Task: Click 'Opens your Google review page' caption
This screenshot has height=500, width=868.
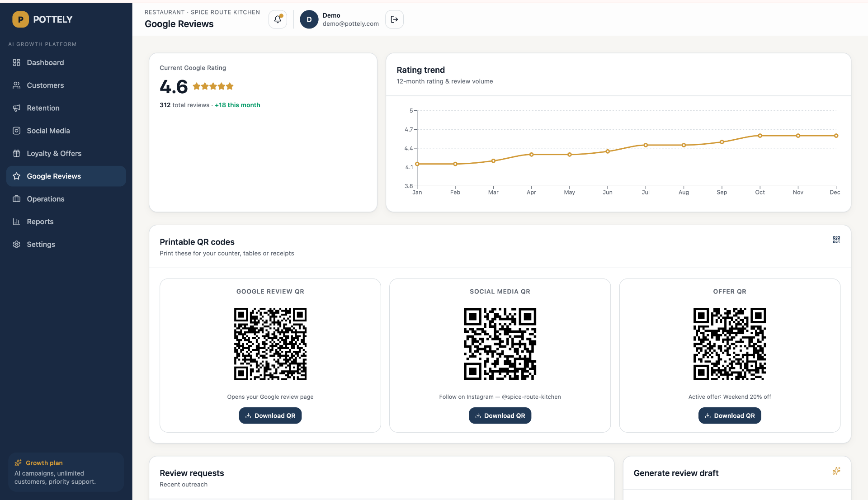Action: click(270, 397)
